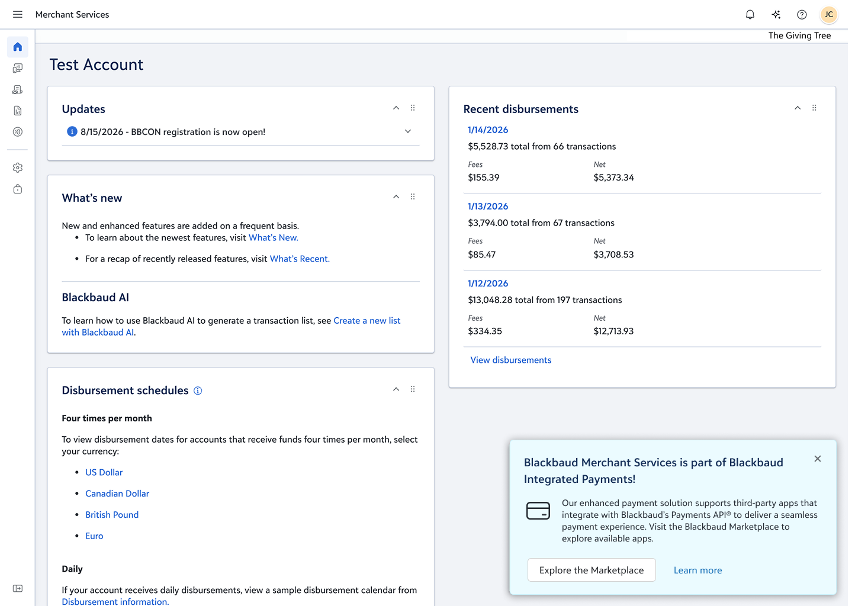Click the $155.39 fees amount
The width and height of the screenshot is (868, 606).
pyautogui.click(x=484, y=178)
